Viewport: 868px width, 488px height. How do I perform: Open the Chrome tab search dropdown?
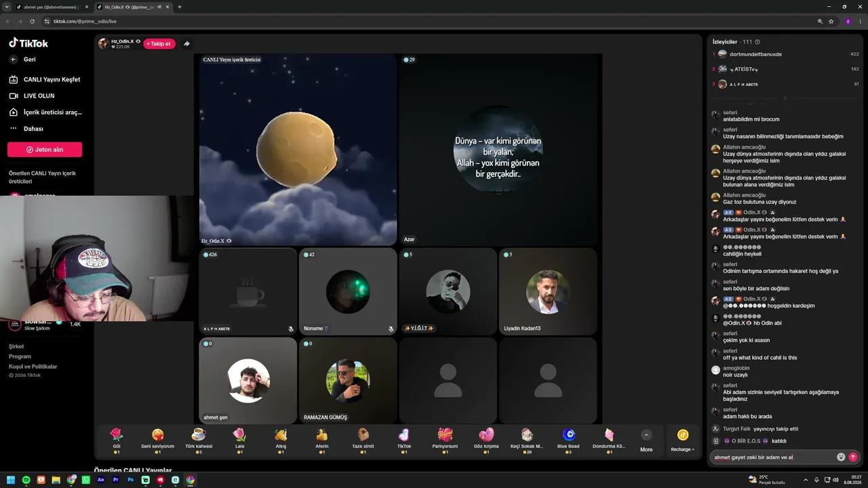click(x=7, y=7)
